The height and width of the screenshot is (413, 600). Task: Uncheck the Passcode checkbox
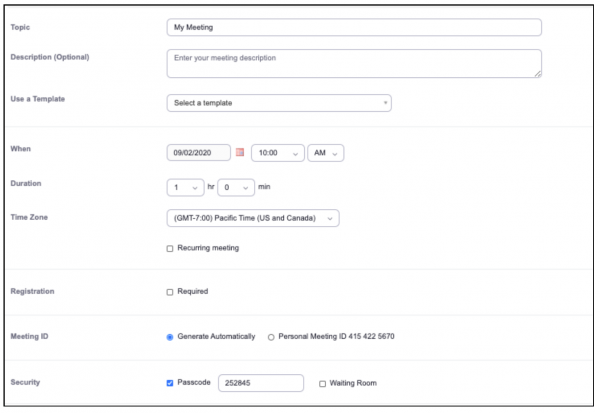point(170,383)
